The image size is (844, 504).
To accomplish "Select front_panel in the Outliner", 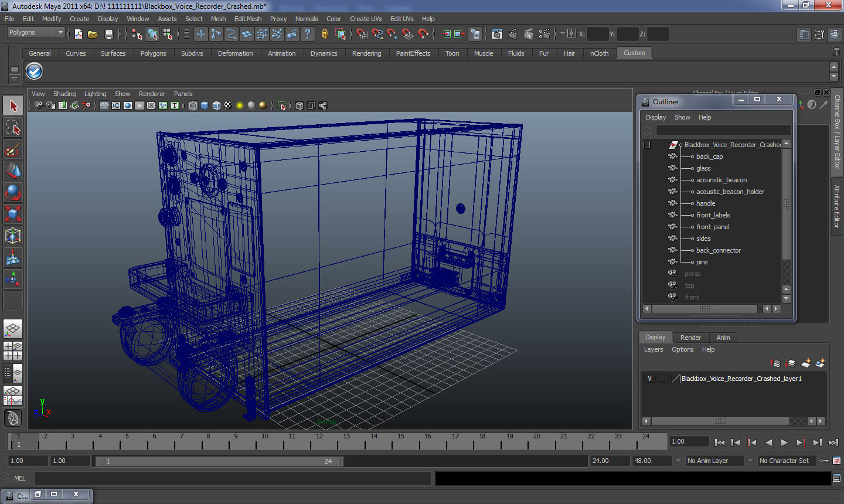I will coord(713,227).
